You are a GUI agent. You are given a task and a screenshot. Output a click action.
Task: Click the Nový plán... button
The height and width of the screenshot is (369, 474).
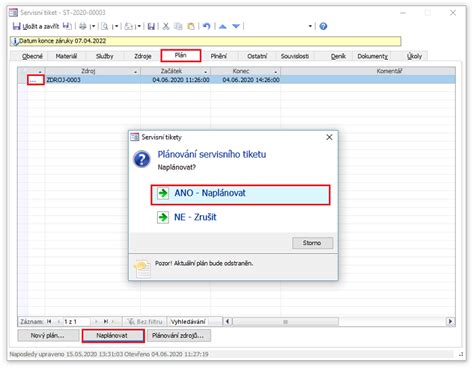48,336
